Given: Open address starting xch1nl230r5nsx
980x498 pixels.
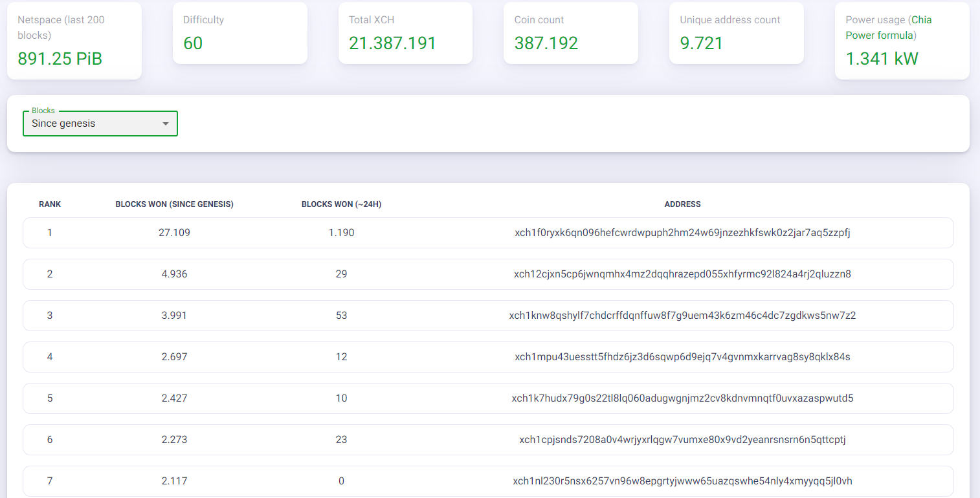Looking at the screenshot, I should (682, 481).
